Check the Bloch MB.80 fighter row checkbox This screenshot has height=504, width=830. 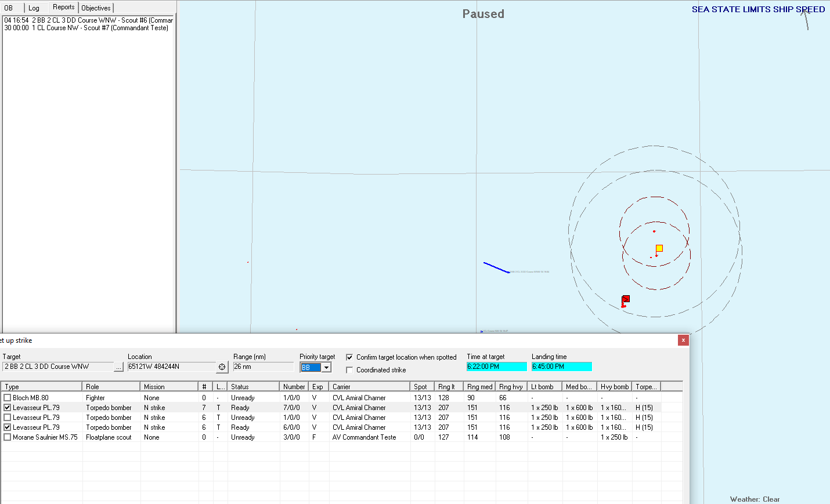click(x=8, y=398)
